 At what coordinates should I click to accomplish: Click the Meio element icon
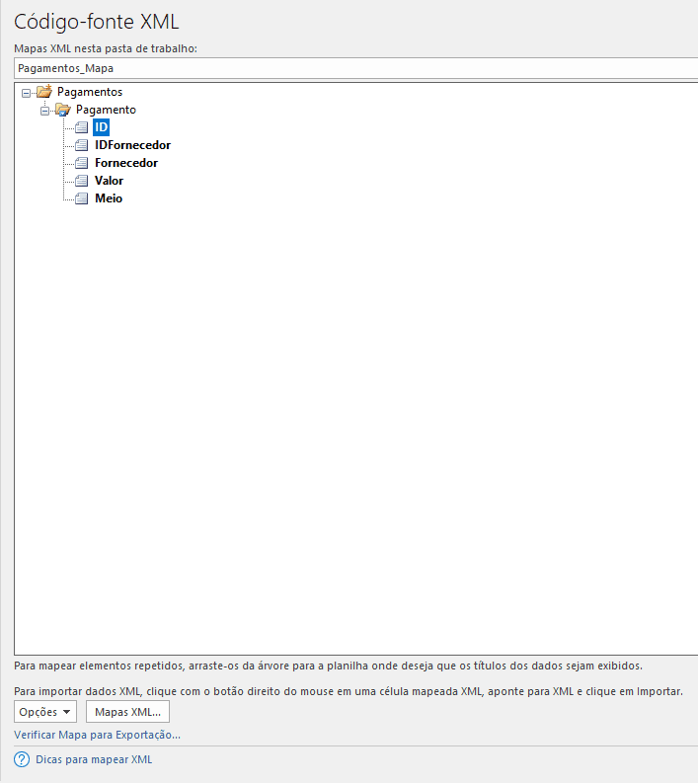(x=82, y=198)
